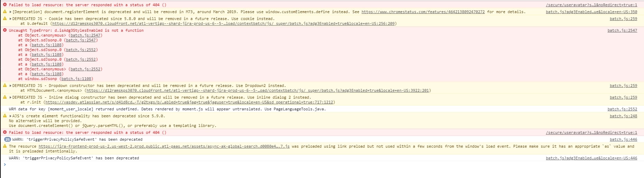Viewport: 644px width, 178px height.
Task: Open Object.<anonymous> (batch.js:2552) stack frame link
Action: [x=85, y=69]
